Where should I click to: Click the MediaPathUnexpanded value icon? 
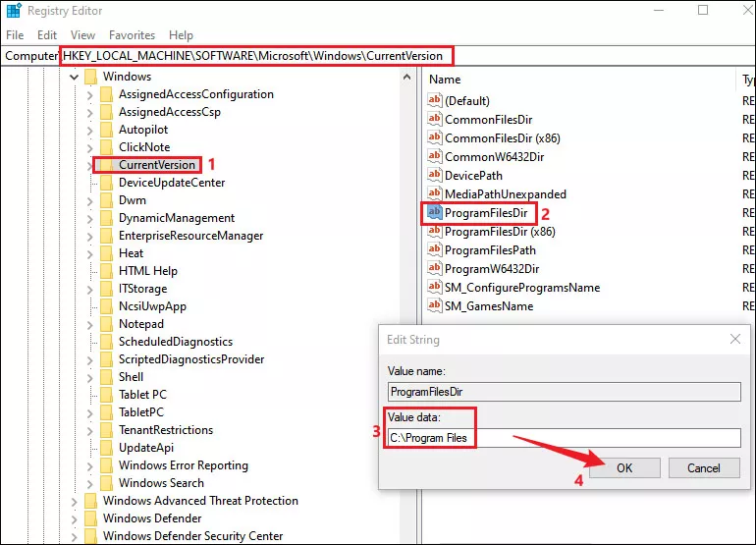point(434,193)
